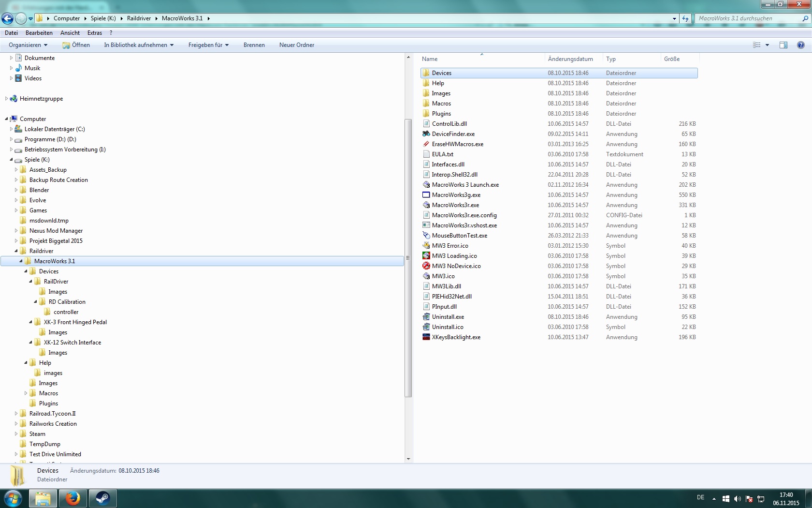Viewport: 812px width, 508px height.
Task: Open the help button in the toolbar
Action: [801, 45]
